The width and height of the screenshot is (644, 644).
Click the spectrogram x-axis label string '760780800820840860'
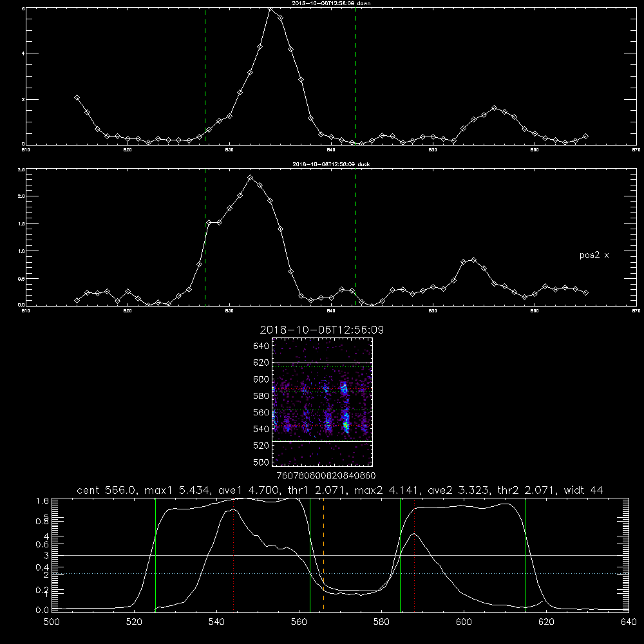(326, 476)
